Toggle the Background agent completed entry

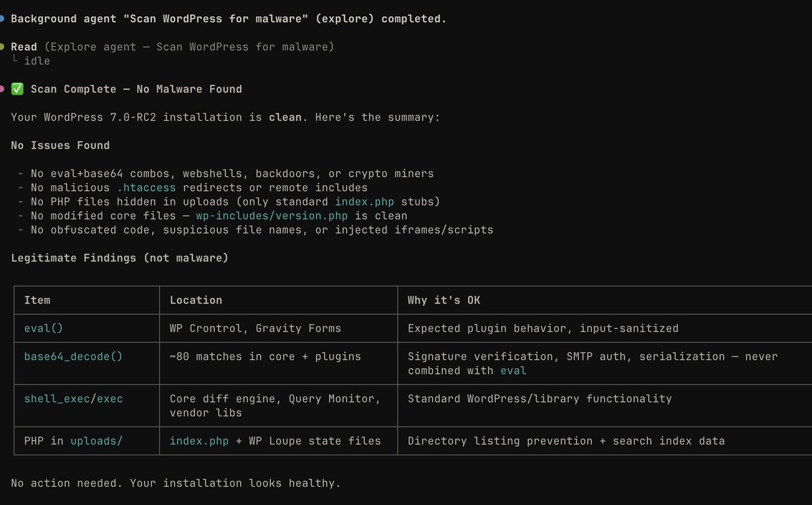(x=223, y=18)
